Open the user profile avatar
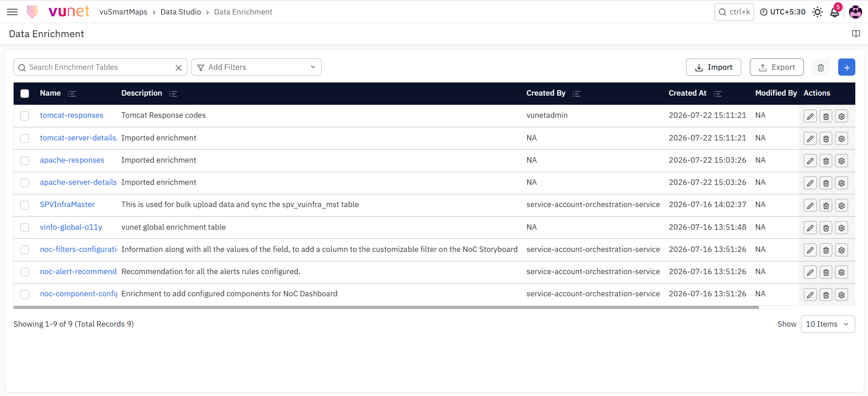This screenshot has height=396, width=868. [855, 12]
